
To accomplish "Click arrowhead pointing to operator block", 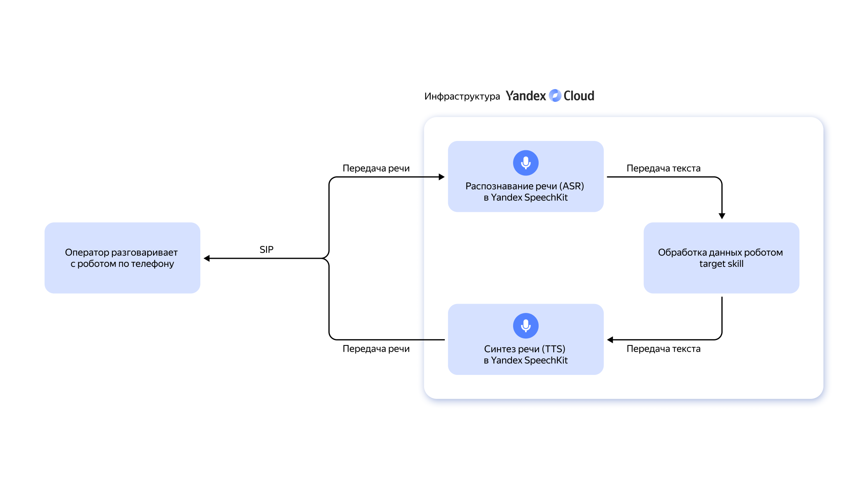I will pyautogui.click(x=207, y=258).
